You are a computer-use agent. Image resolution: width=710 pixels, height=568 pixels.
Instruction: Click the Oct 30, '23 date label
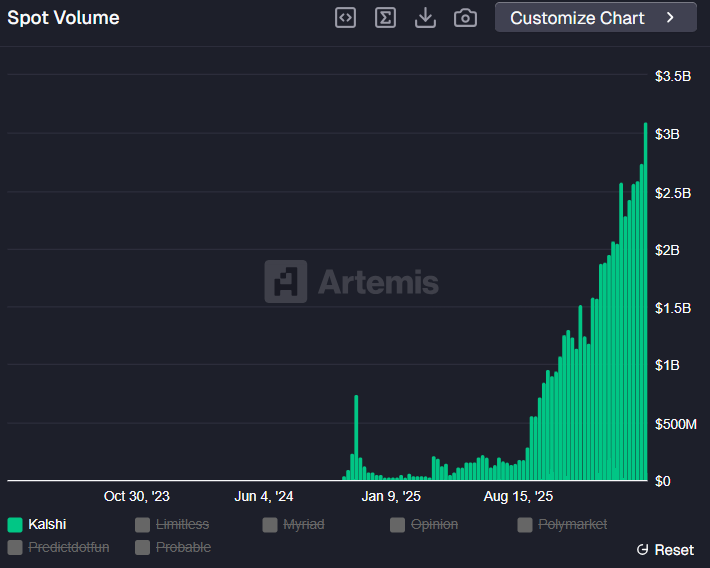tap(137, 496)
